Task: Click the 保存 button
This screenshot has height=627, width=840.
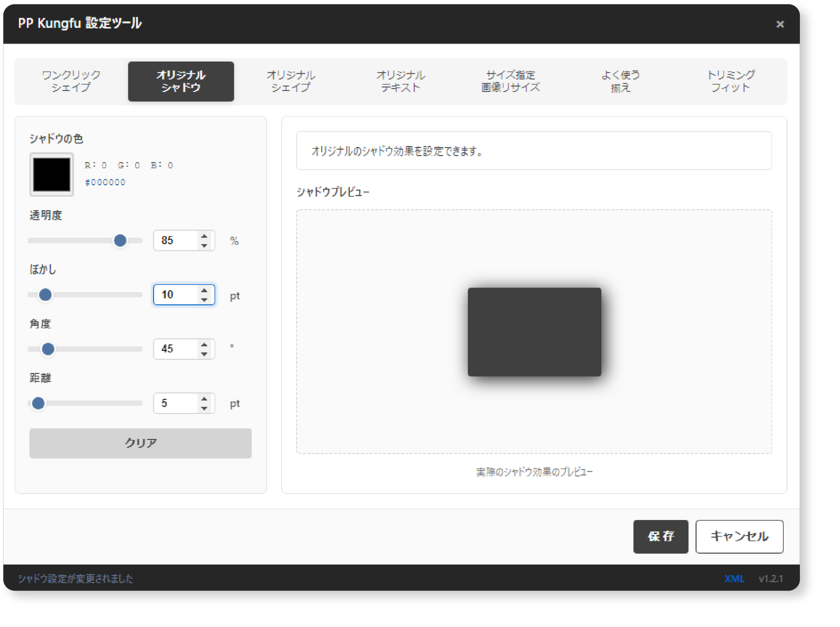Action: click(660, 536)
